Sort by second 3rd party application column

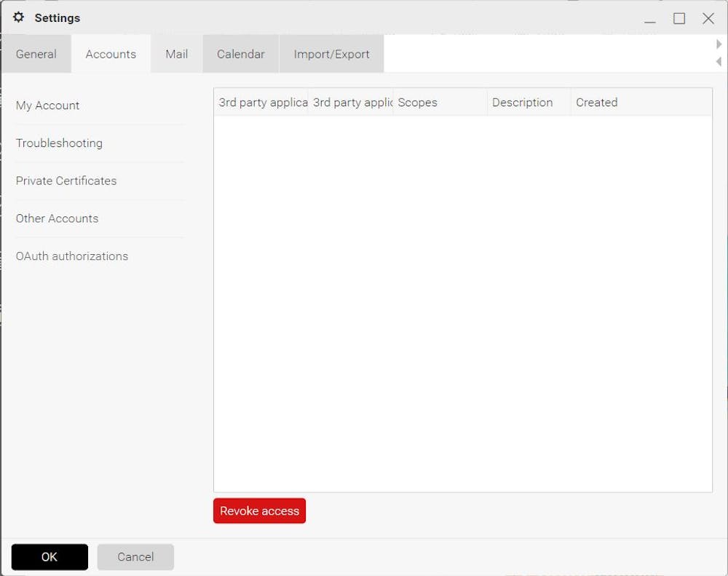[x=351, y=102]
